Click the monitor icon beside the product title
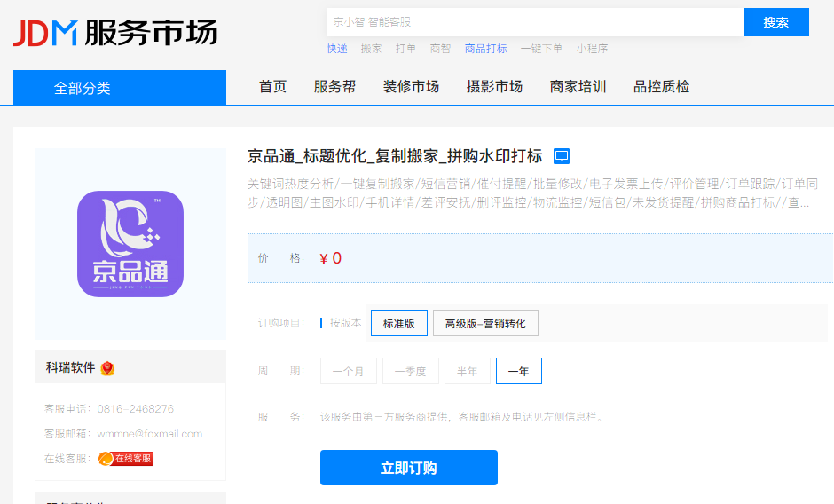Screen dimensions: 834x504 click(x=561, y=156)
